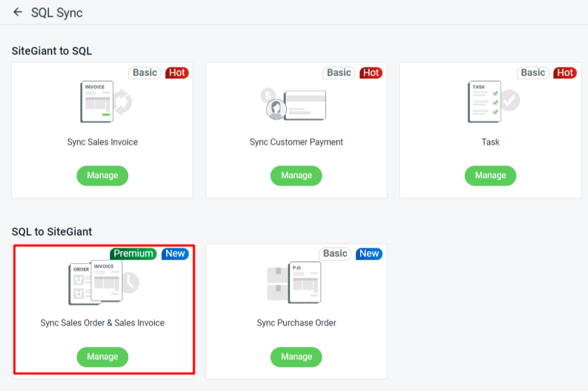Screen dimensions: 588x391
Task: Click the SQL Sync page title
Action: point(57,13)
